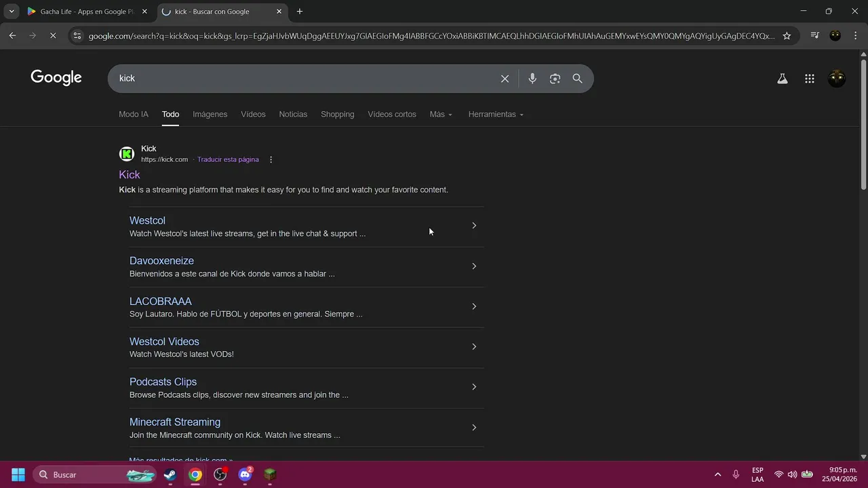The width and height of the screenshot is (868, 488).
Task: Expand the Davooxeneize sitelink chevron
Action: point(474,266)
